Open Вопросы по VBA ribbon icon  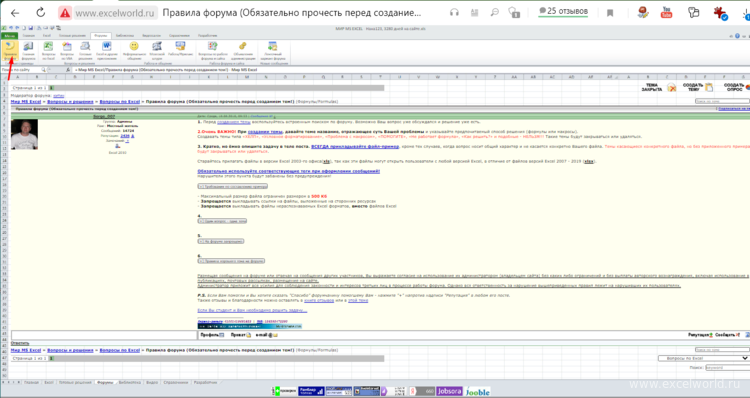pos(66,51)
